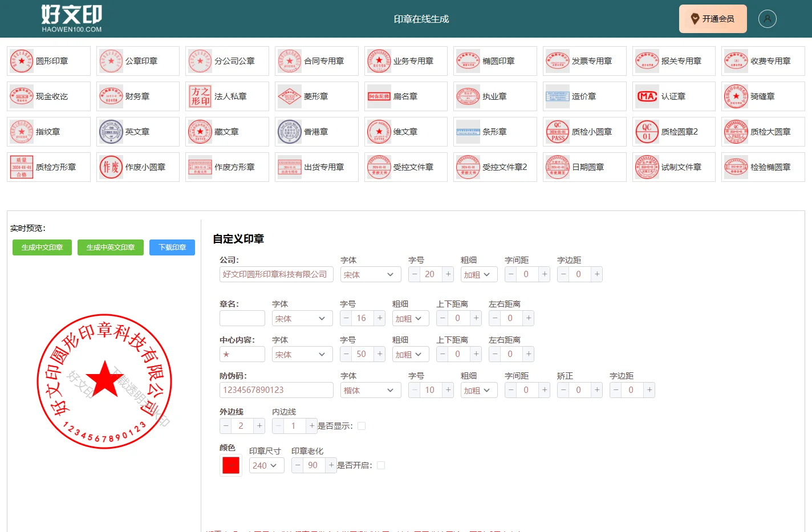Screen dimensions: 812x532
Task: Toggle the 内边线 是否显示 checkbox
Action: click(x=362, y=426)
